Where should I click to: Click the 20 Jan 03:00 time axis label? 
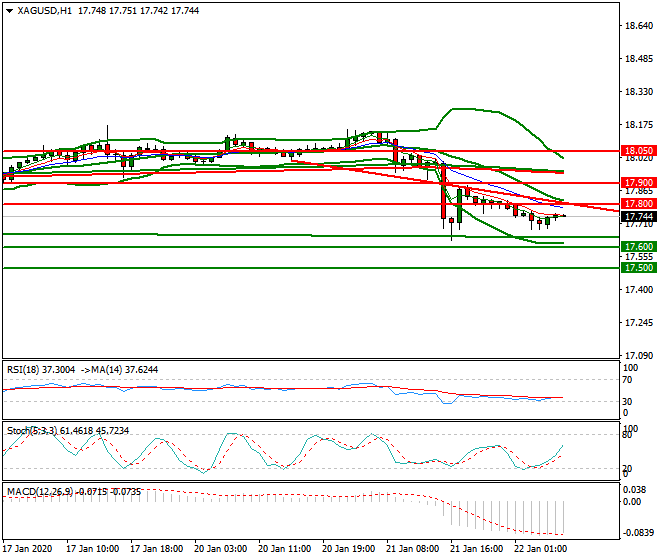pos(221,549)
